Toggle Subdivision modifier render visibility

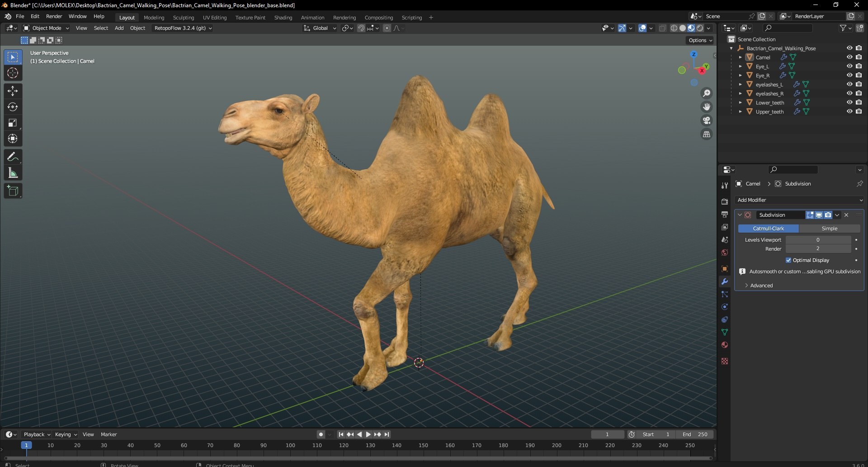pos(828,215)
